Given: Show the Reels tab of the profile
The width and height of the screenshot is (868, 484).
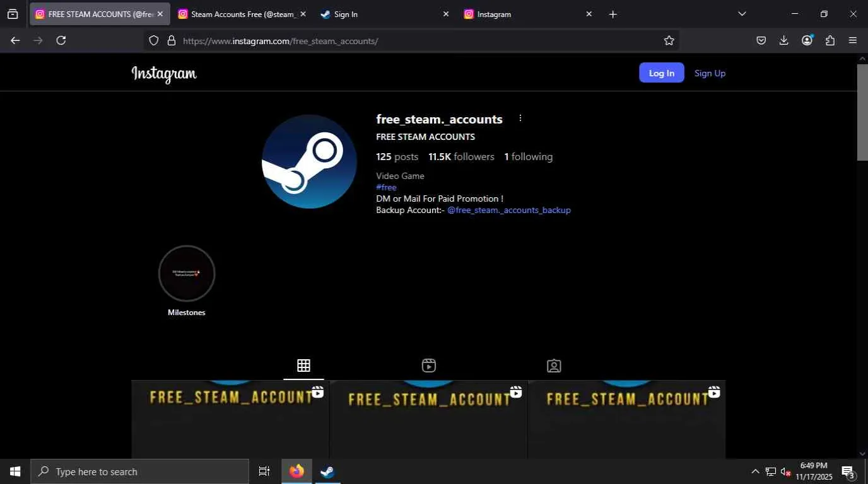Looking at the screenshot, I should (x=429, y=366).
